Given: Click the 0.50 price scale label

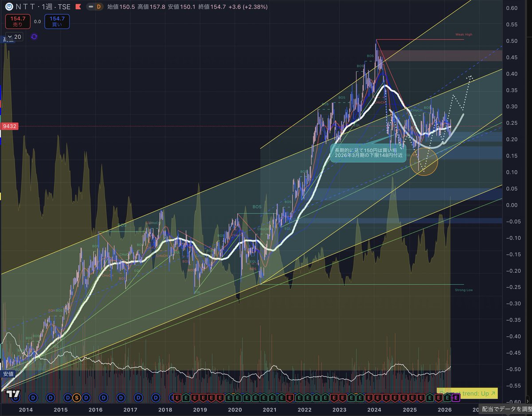Looking at the screenshot, I should (x=512, y=41).
